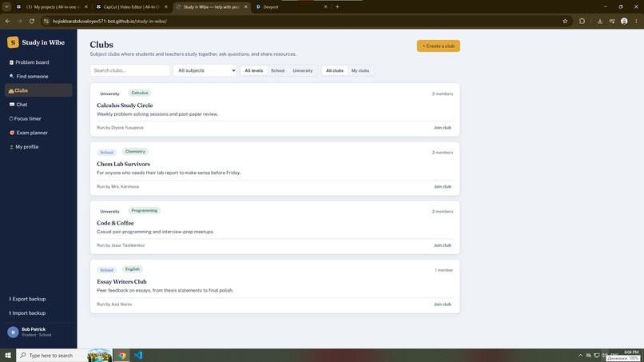The height and width of the screenshot is (362, 644).
Task: Show My clubs only
Action: [360, 70]
